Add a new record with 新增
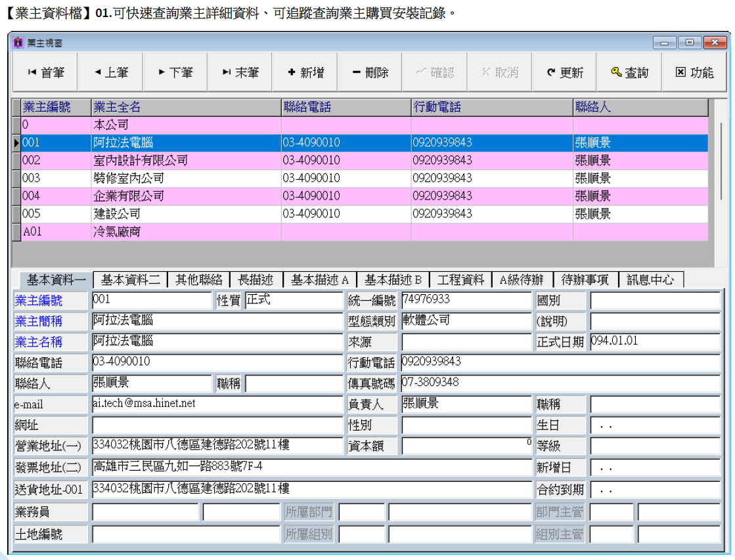735x560 pixels. click(x=305, y=72)
